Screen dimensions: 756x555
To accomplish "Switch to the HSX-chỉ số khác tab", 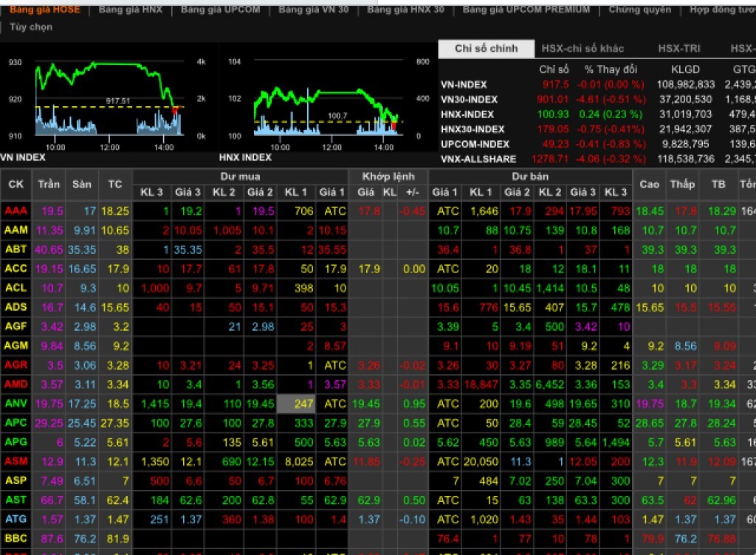I will [583, 48].
